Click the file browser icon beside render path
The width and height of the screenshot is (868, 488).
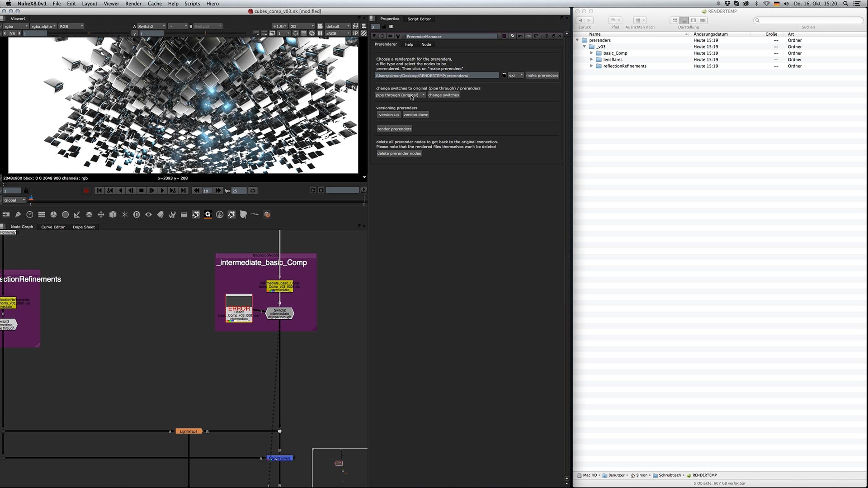tap(504, 76)
